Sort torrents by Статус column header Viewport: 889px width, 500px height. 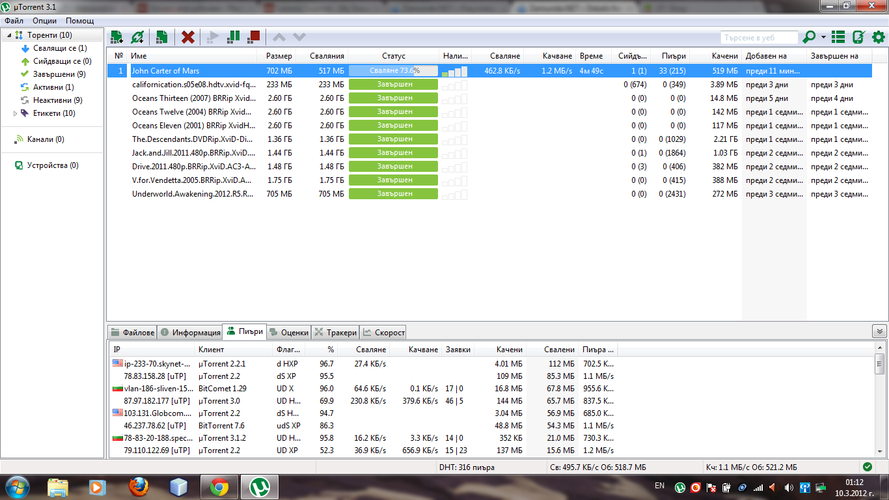[393, 56]
